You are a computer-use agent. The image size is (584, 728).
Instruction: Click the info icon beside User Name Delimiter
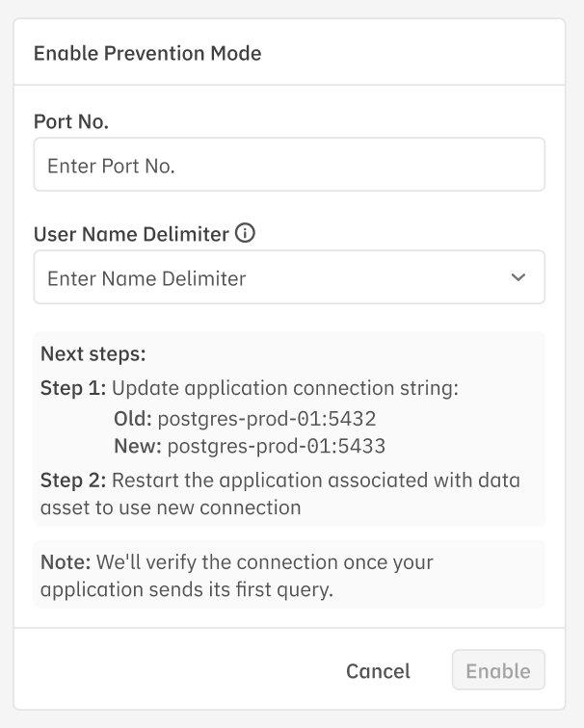point(247,234)
